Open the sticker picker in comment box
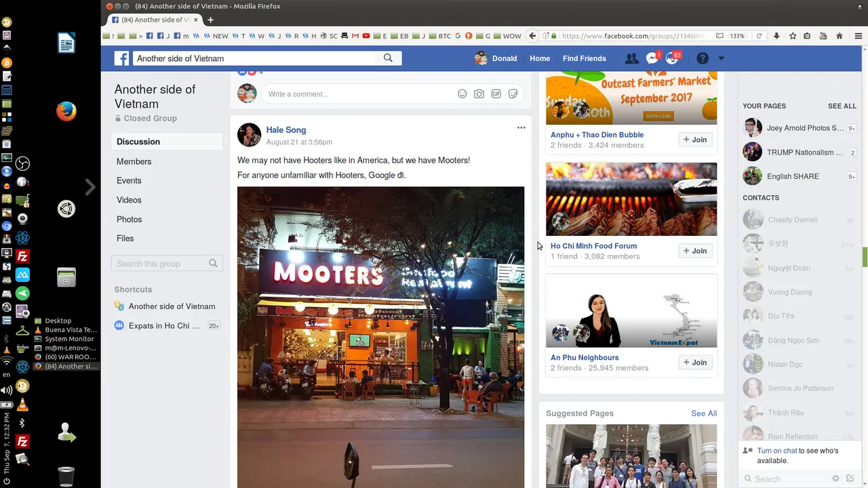This screenshot has height=488, width=868. [x=513, y=94]
